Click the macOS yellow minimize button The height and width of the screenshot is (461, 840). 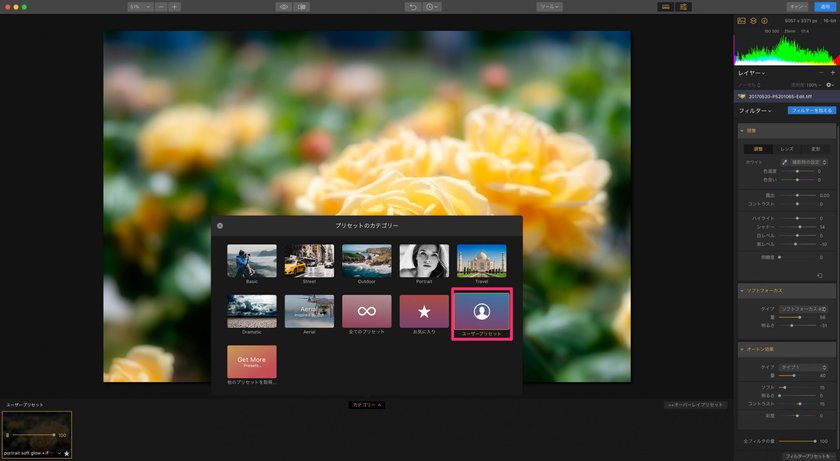pos(16,7)
